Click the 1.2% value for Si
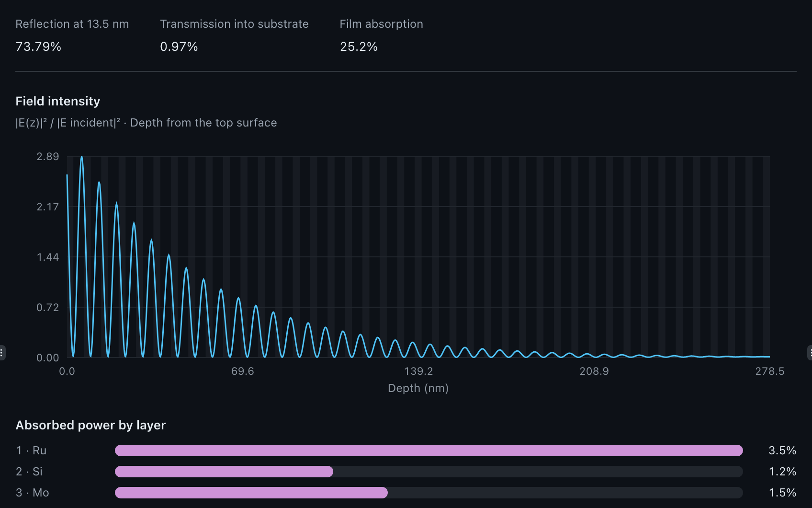The image size is (812, 508). pyautogui.click(x=782, y=472)
